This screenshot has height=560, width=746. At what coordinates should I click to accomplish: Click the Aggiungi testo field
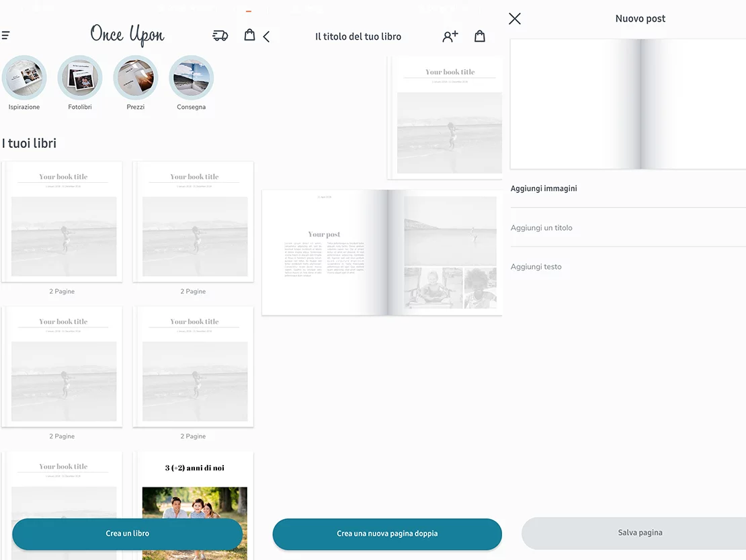628,267
